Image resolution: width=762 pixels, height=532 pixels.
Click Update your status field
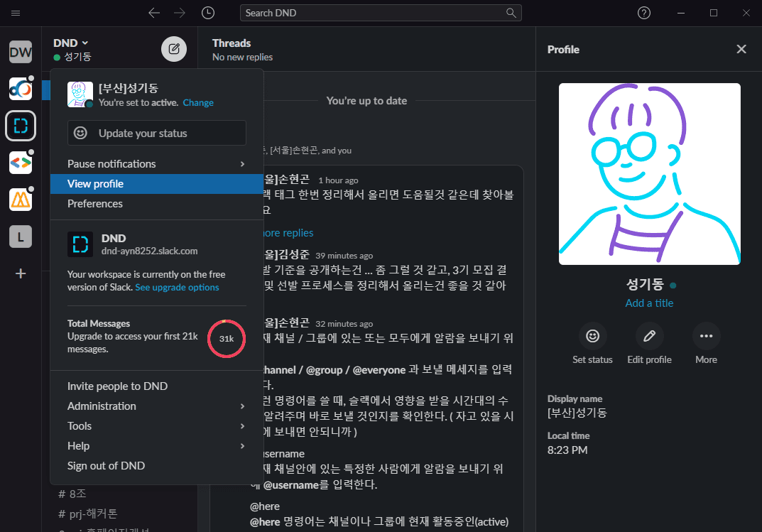point(156,133)
